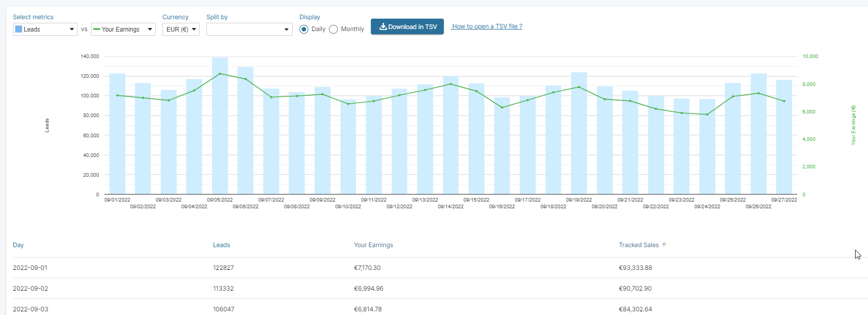
Task: Click the sort arrow next to Tracked Sales
Action: (664, 245)
